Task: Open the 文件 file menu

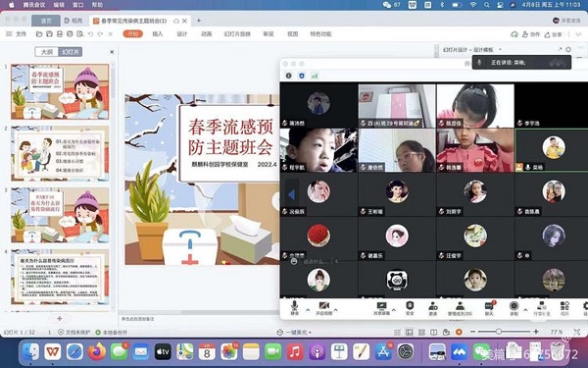Action: tap(17, 33)
